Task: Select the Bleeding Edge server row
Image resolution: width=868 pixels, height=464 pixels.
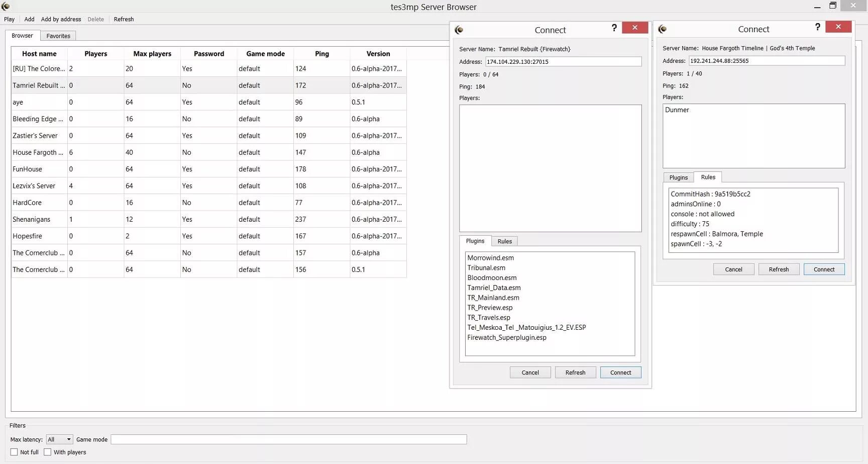Action: coord(209,119)
